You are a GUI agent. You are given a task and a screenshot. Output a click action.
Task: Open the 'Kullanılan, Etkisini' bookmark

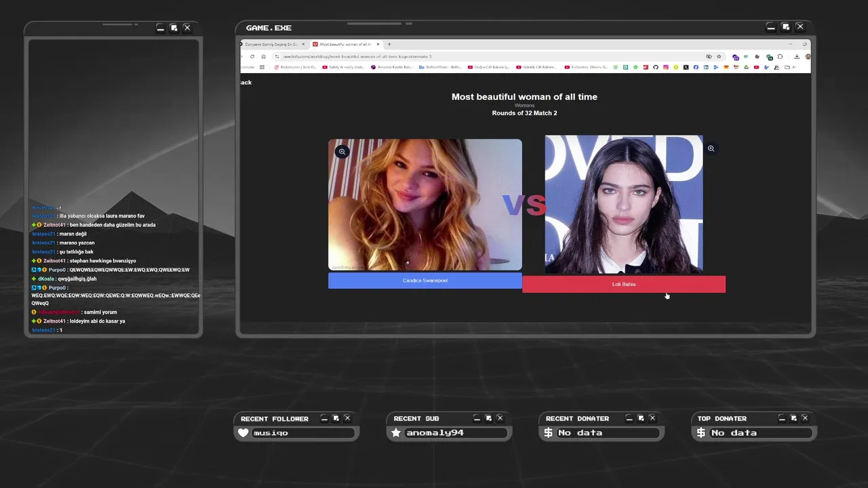586,67
